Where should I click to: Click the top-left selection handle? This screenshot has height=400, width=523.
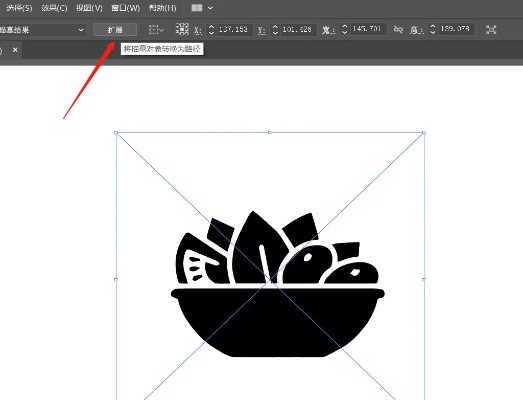pos(116,133)
